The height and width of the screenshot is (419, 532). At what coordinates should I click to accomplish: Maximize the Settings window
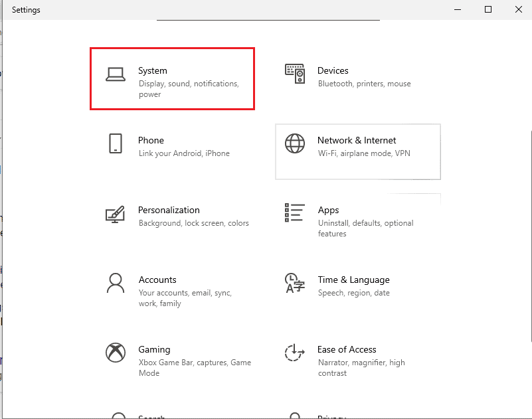click(488, 9)
